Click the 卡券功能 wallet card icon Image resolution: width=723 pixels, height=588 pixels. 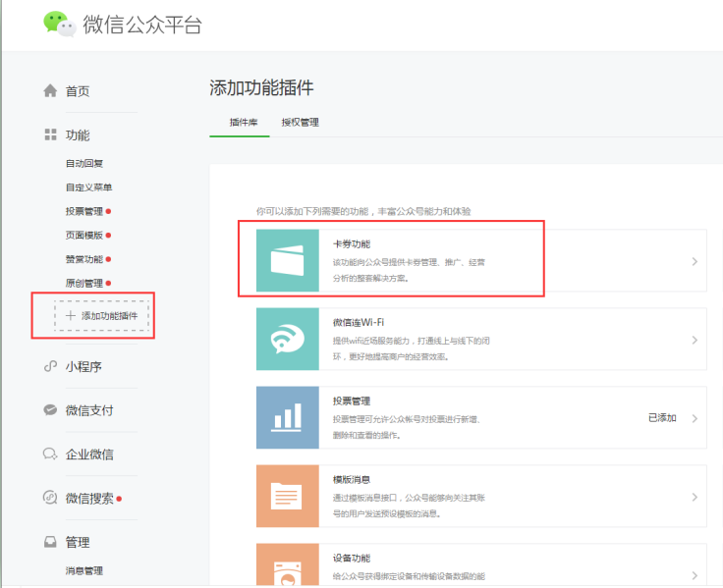(x=288, y=260)
